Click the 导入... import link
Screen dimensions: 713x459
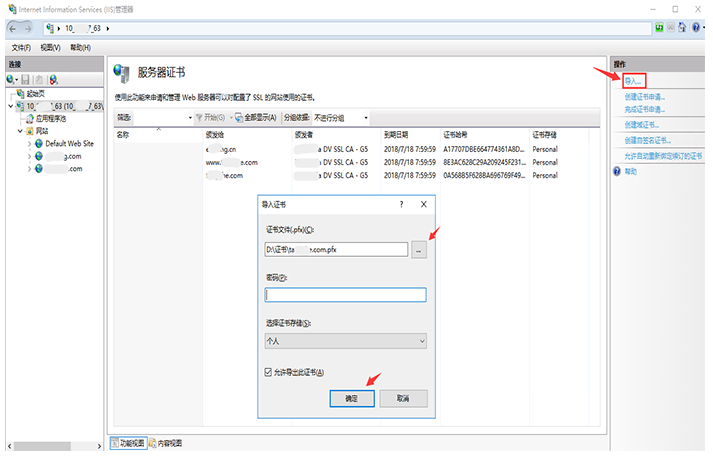[633, 79]
